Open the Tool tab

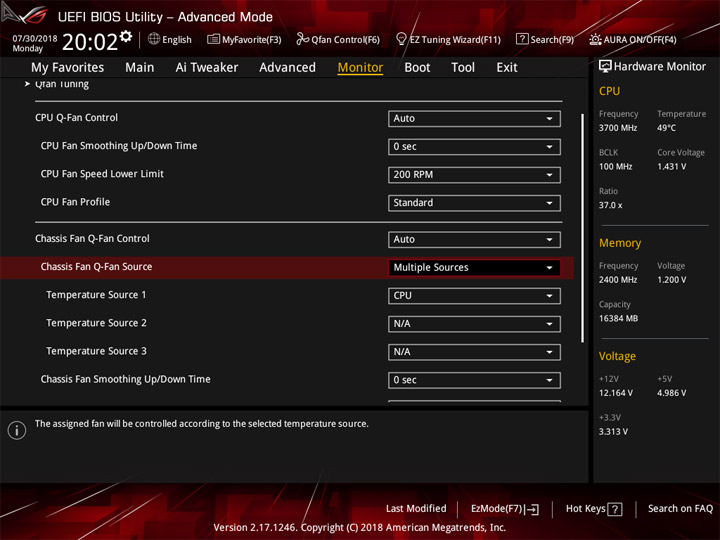click(x=463, y=68)
